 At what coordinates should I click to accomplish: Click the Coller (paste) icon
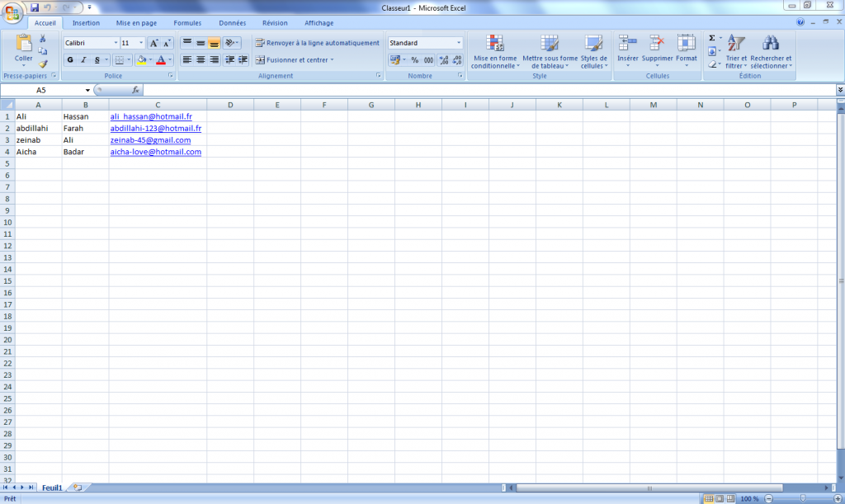(x=23, y=46)
